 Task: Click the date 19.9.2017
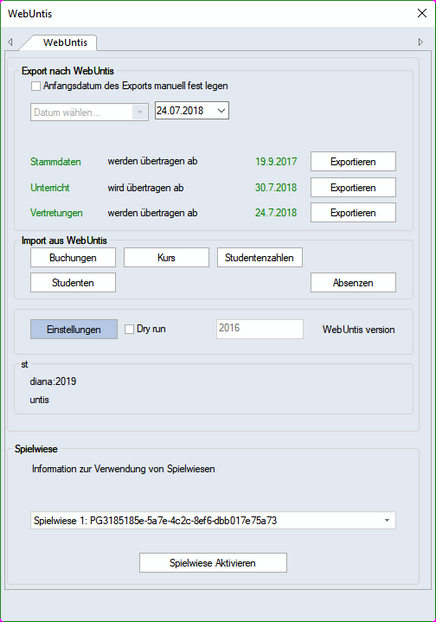(276, 161)
